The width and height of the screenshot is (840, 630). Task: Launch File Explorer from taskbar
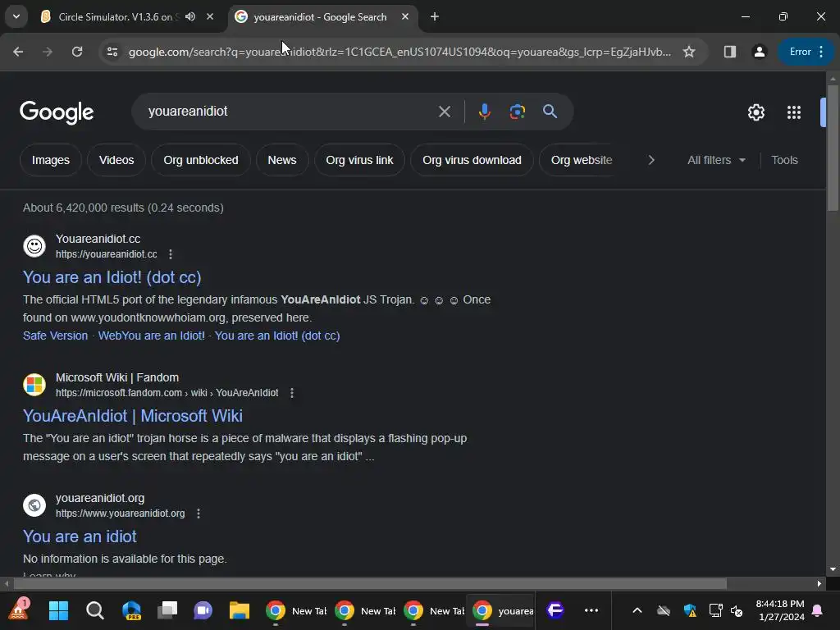tap(240, 610)
